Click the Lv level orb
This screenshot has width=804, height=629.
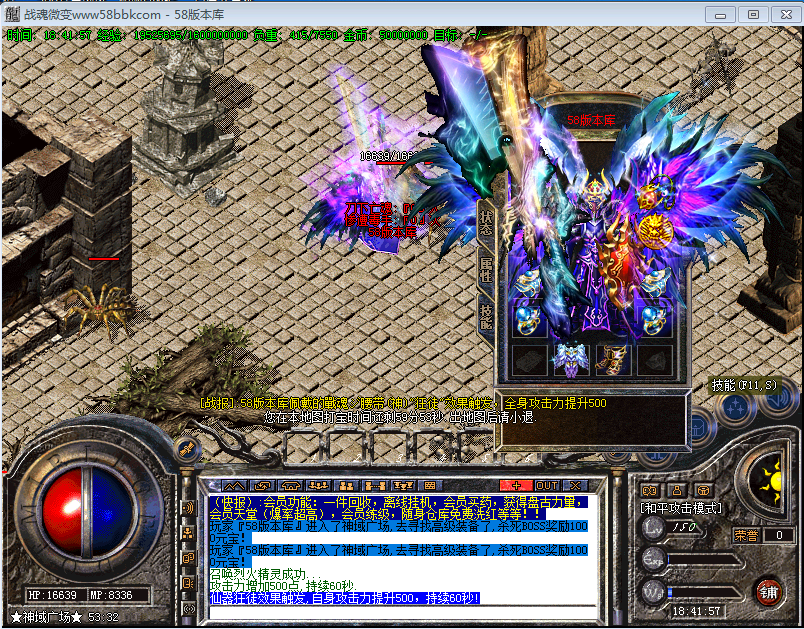click(x=654, y=527)
